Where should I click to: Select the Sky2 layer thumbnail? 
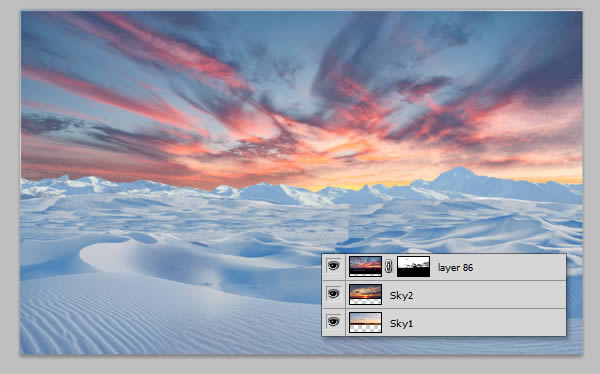(365, 294)
